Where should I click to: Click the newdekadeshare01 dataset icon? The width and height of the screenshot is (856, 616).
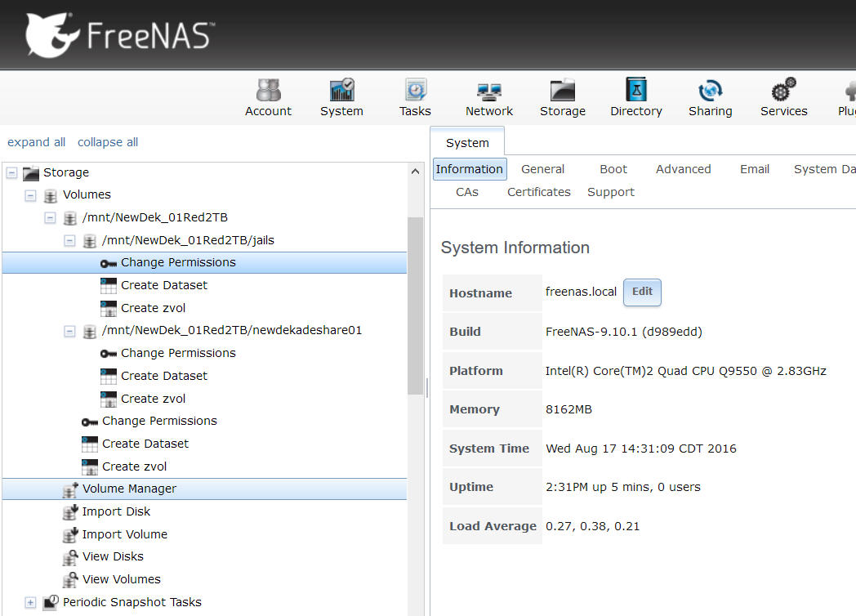[x=90, y=332]
